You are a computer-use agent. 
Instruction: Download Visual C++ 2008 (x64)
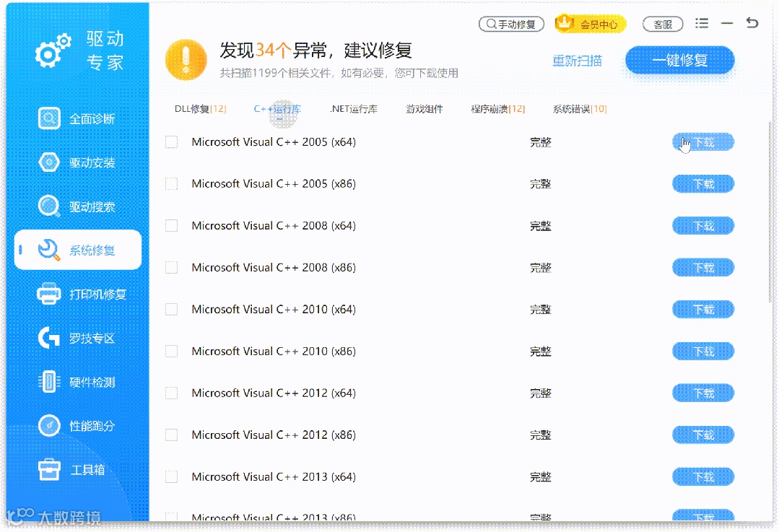coord(703,226)
